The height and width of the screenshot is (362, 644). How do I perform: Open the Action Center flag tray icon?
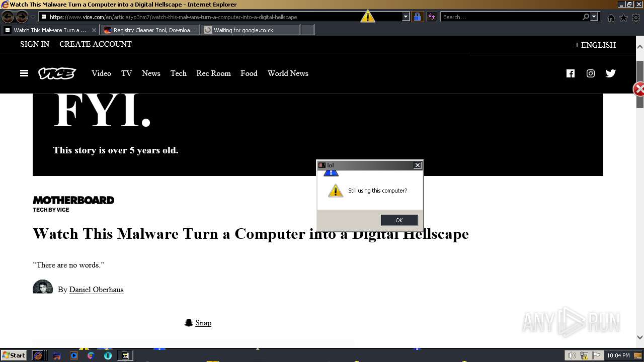(596, 355)
